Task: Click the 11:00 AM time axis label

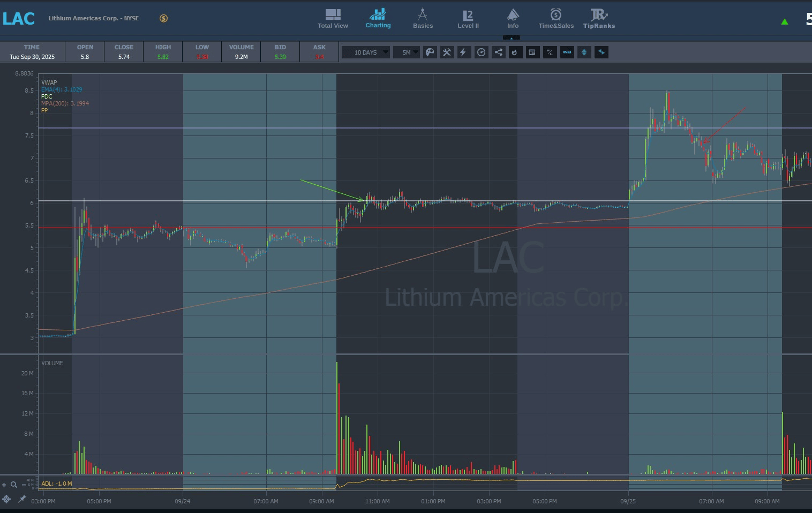Action: pos(378,501)
